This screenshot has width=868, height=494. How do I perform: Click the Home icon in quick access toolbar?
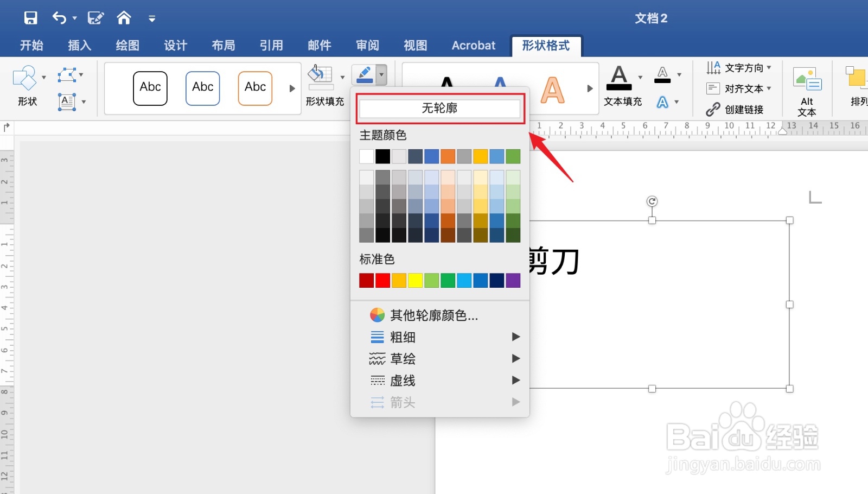124,18
